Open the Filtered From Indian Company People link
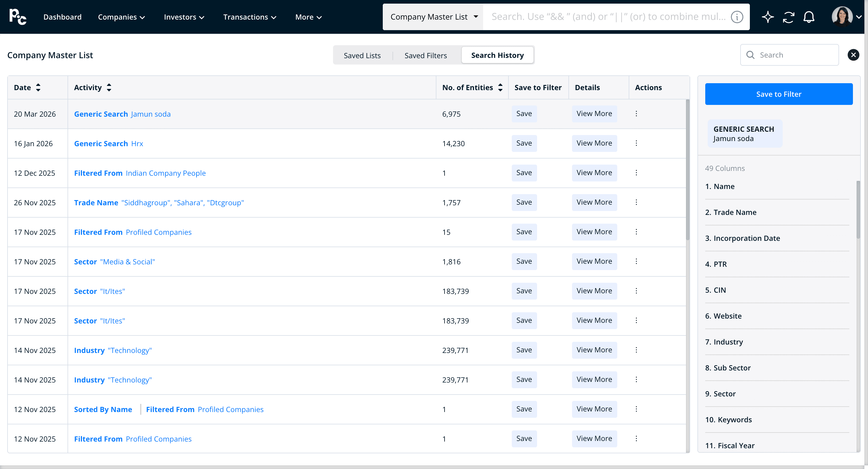 (140, 173)
